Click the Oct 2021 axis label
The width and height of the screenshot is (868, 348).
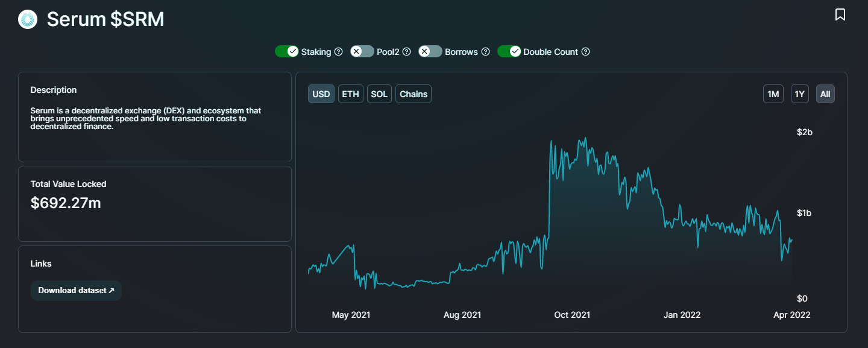(572, 315)
